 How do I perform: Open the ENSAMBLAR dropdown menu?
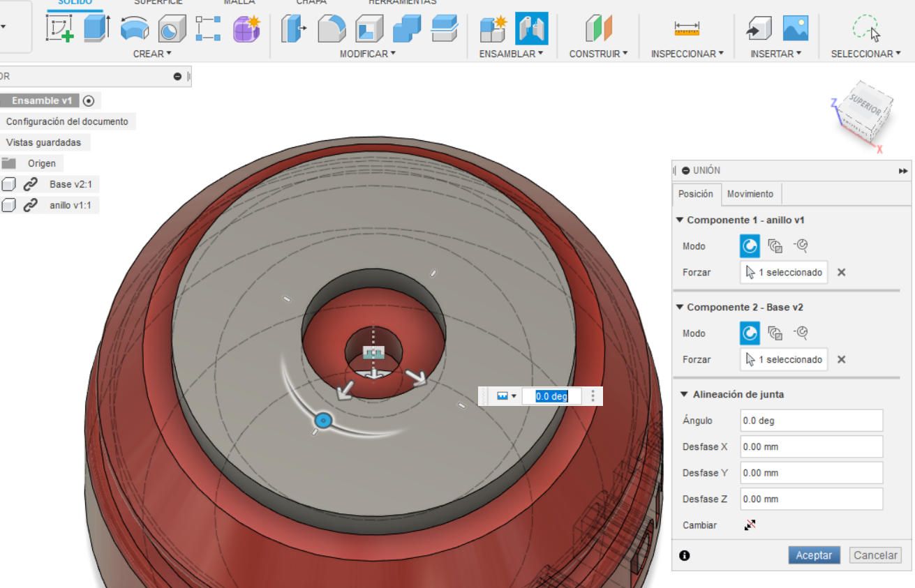click(x=512, y=54)
